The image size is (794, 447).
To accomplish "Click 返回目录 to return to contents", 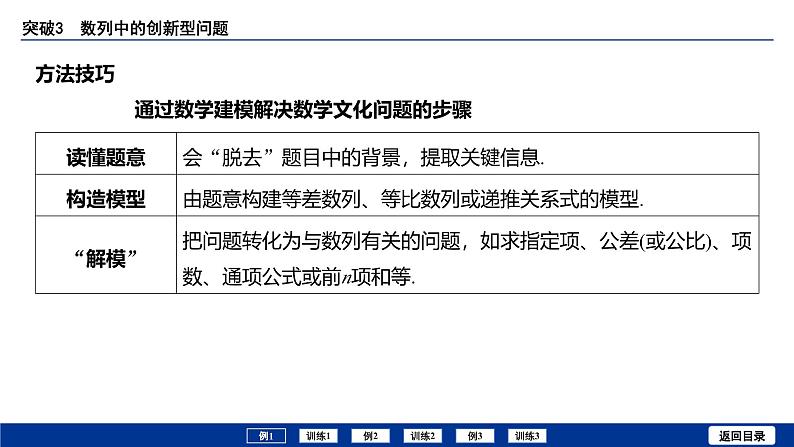I will pos(742,436).
